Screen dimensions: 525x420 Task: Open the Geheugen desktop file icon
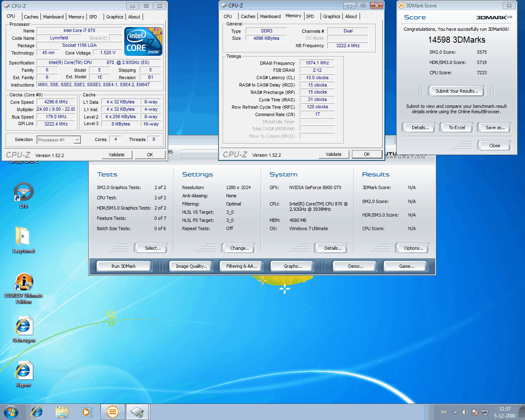[x=23, y=329]
